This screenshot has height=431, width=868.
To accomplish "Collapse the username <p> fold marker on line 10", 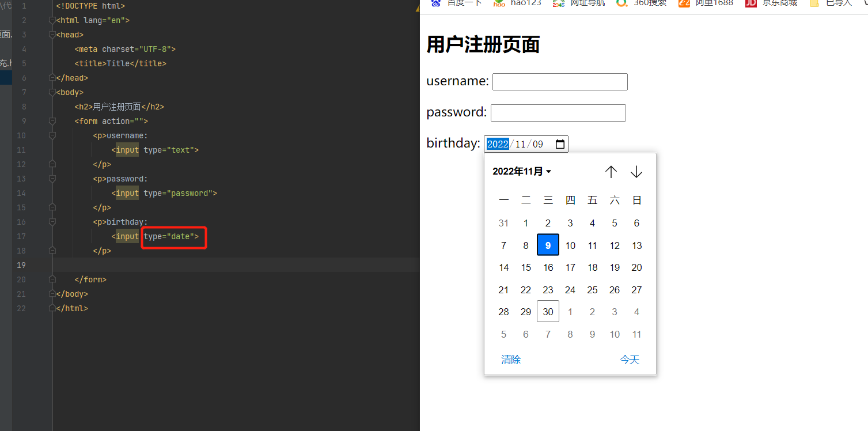I will 52,135.
